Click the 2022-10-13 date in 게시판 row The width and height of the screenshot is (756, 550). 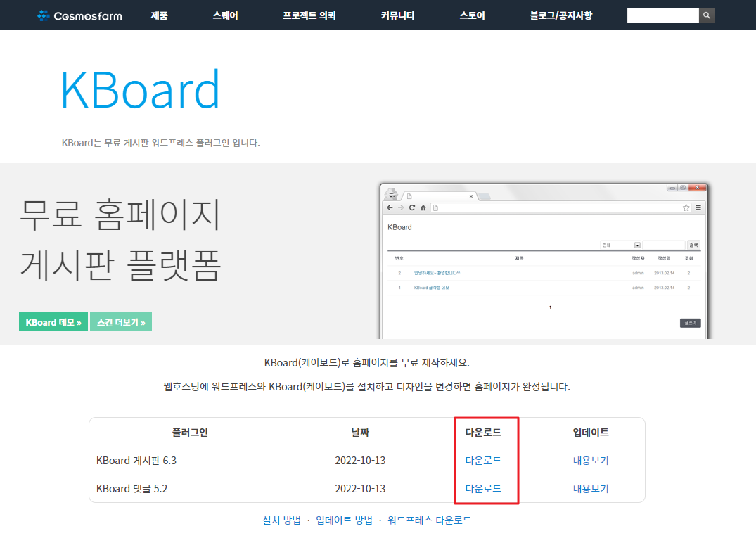[x=360, y=461]
